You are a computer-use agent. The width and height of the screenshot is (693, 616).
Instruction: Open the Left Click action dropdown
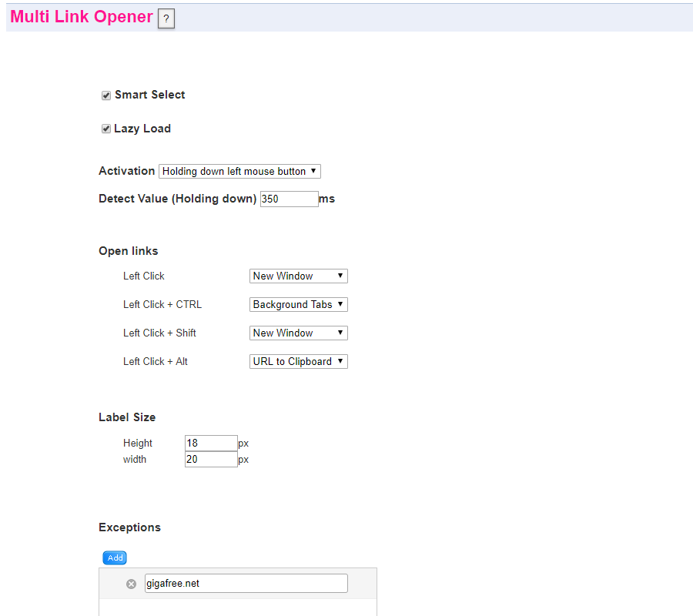coord(298,276)
